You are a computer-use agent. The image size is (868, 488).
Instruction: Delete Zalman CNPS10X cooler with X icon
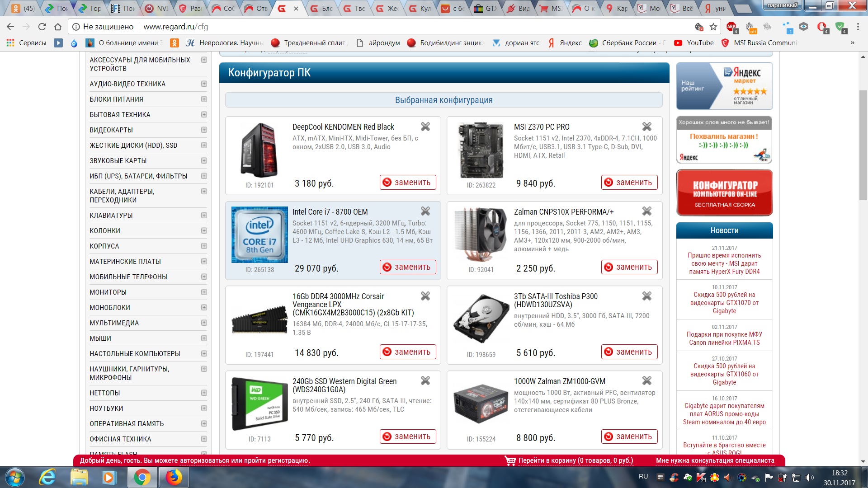pyautogui.click(x=646, y=211)
